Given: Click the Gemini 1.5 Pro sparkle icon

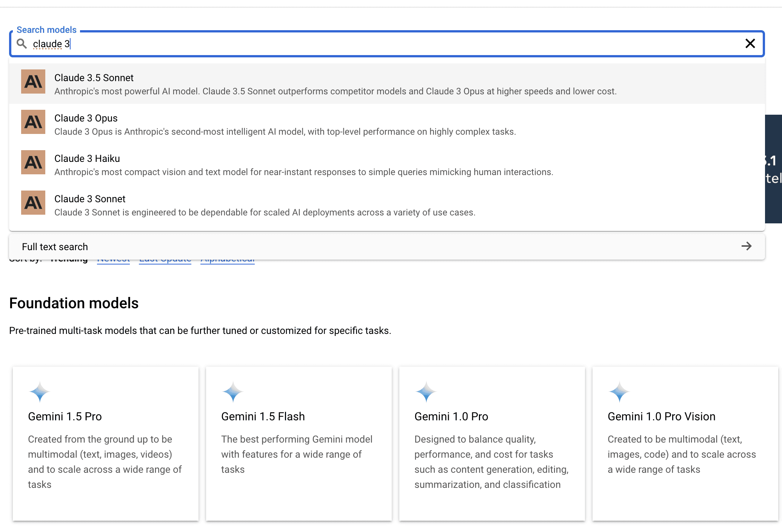Looking at the screenshot, I should [x=40, y=392].
